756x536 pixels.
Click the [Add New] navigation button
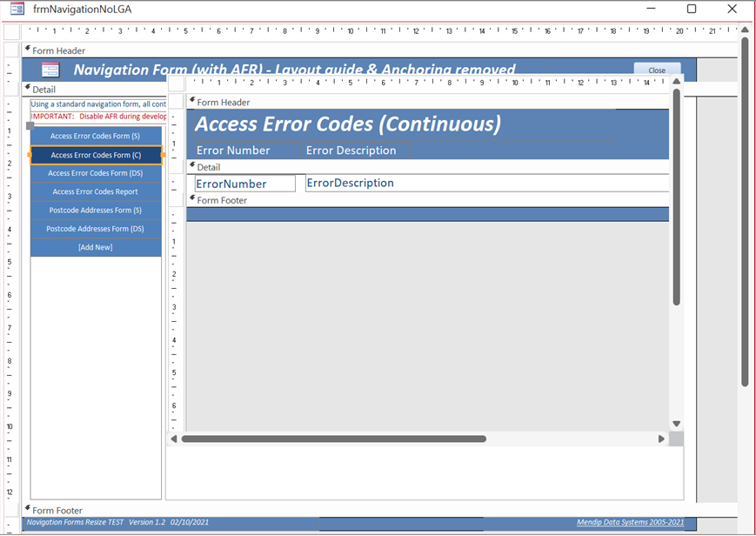point(96,247)
